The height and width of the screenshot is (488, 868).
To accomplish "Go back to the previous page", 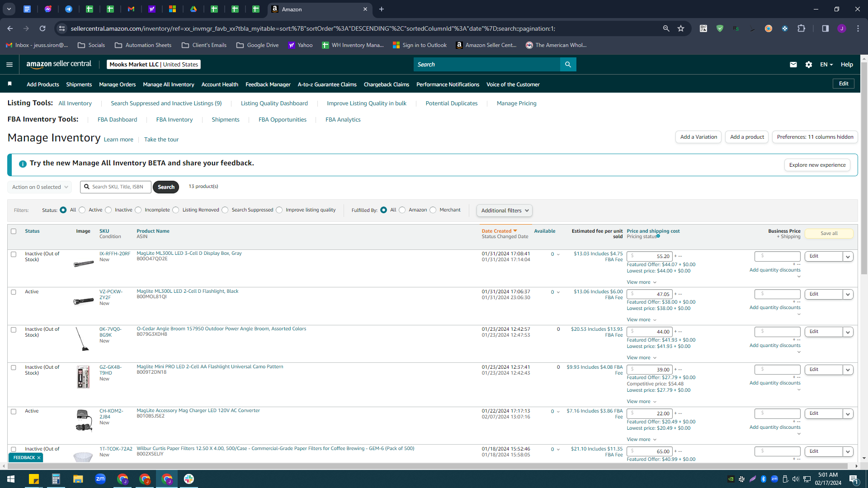I will [x=10, y=28].
